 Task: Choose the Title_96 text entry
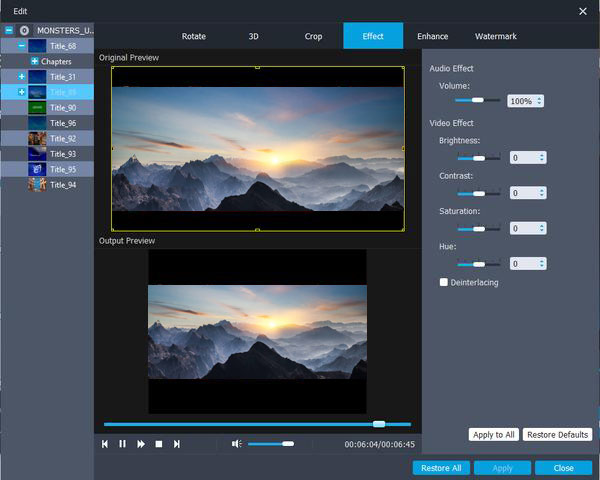63,123
